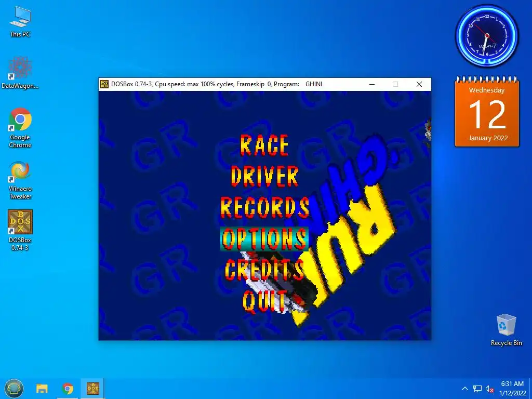The height and width of the screenshot is (399, 532).
Task: Click the DOSBox window title text
Action: [x=217, y=84]
